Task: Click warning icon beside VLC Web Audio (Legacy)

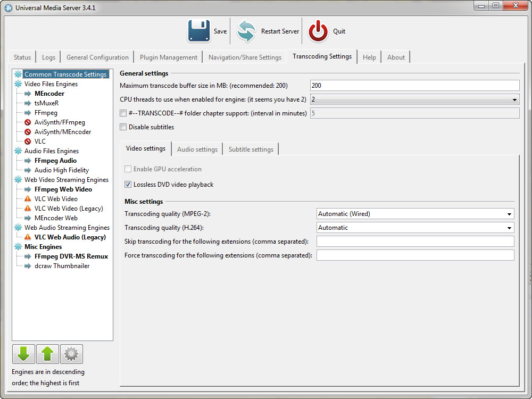Action: tap(28, 237)
